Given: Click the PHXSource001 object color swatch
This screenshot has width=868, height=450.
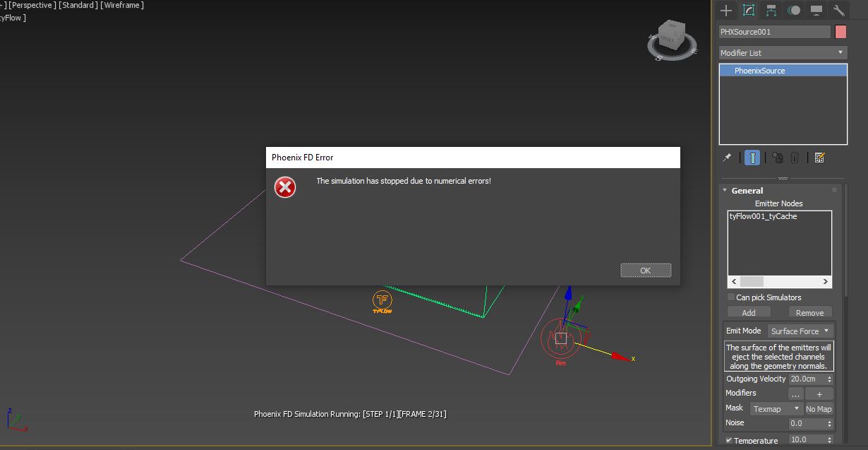Looking at the screenshot, I should point(840,32).
